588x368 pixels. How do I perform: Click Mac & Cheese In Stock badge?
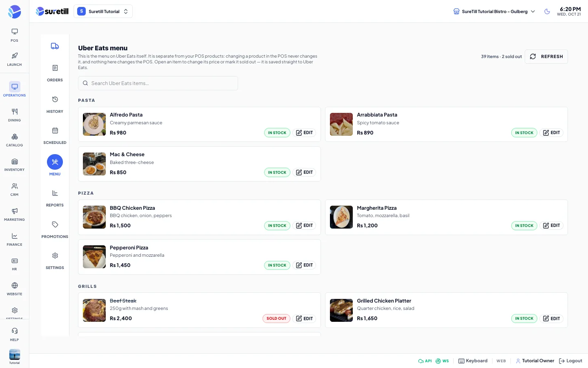click(277, 173)
